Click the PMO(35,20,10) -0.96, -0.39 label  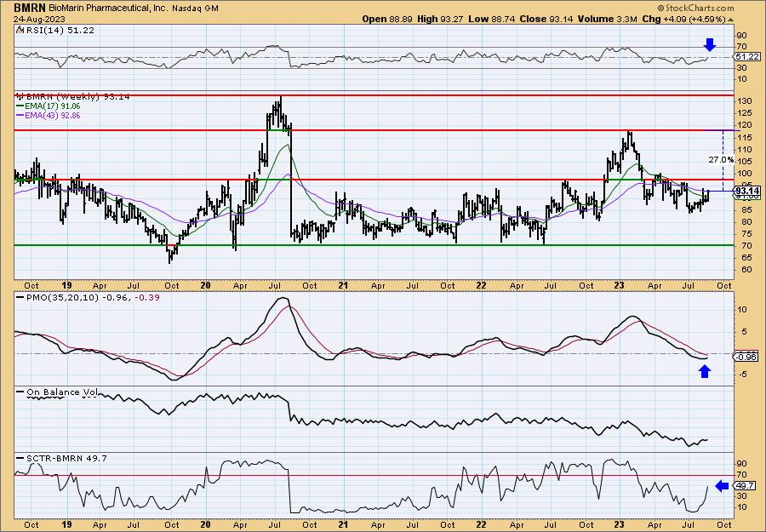pyautogui.click(x=92, y=298)
